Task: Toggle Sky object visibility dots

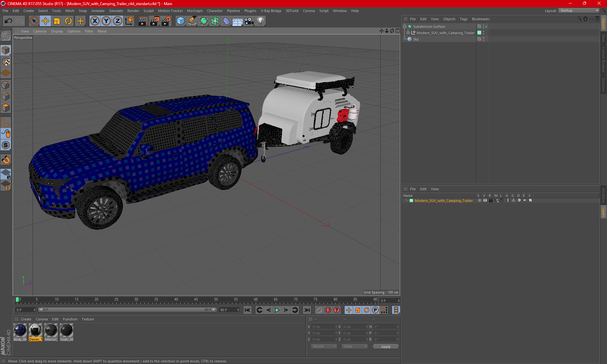Action: point(483,39)
